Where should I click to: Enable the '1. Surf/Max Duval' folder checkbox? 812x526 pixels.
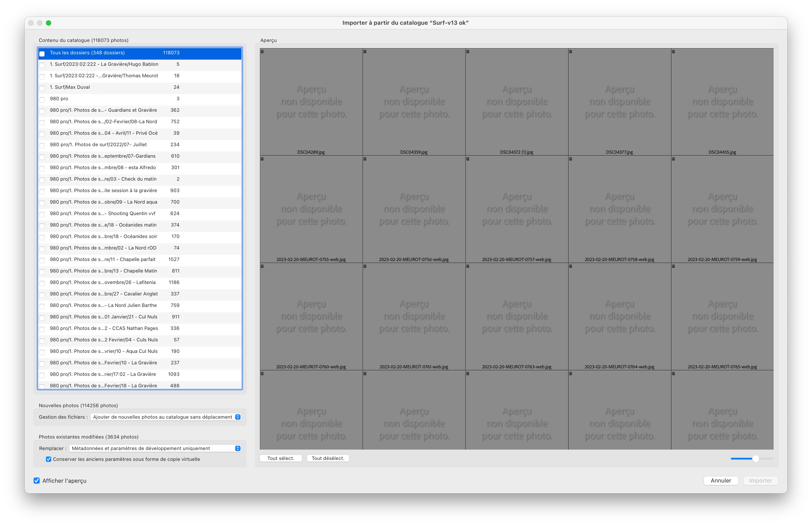point(42,88)
